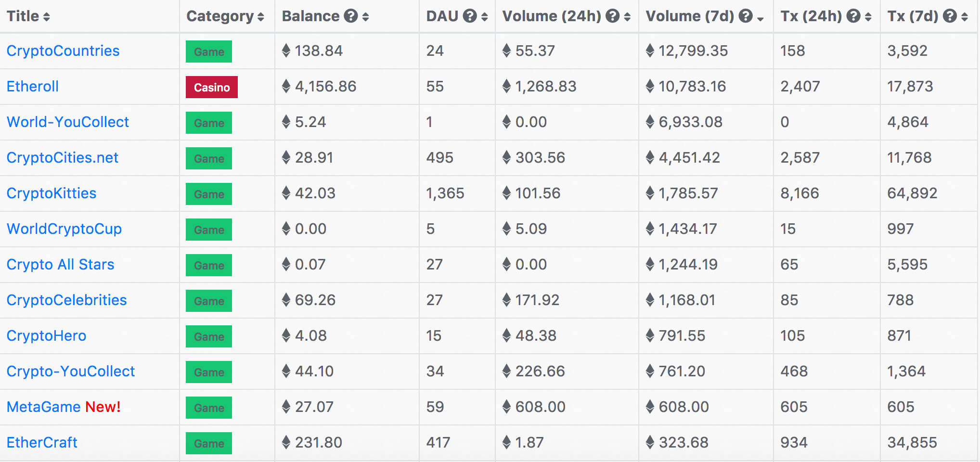Open the CryptoCities.net link
The height and width of the screenshot is (462, 980).
coord(63,157)
